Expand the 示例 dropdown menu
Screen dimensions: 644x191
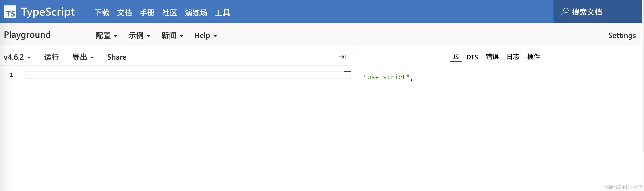[x=140, y=36]
